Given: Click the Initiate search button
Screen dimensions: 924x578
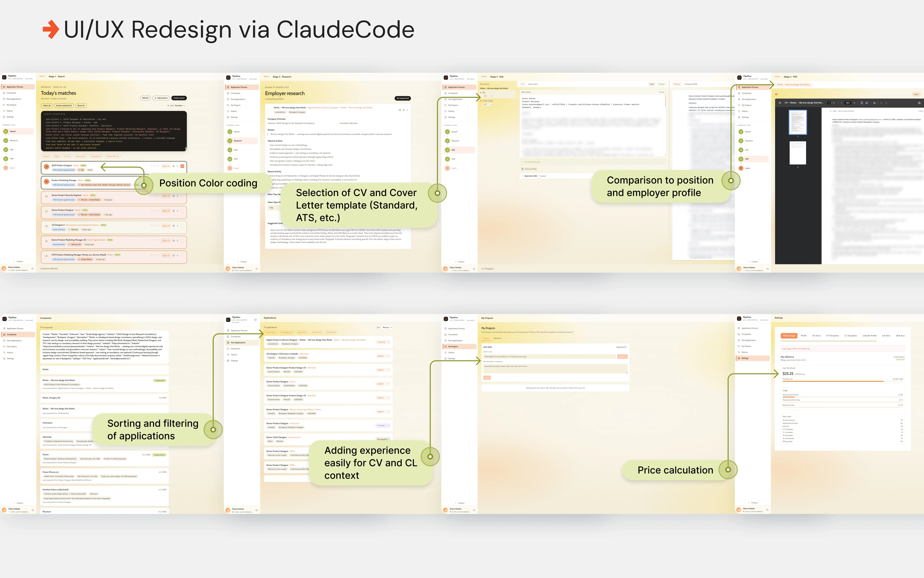Looking at the screenshot, I should click(x=179, y=98).
